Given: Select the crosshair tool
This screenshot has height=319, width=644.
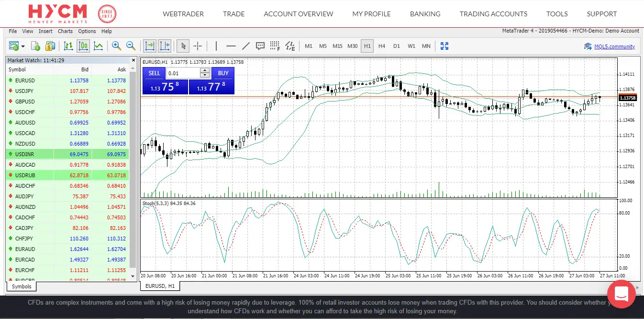Looking at the screenshot, I should [x=198, y=46].
